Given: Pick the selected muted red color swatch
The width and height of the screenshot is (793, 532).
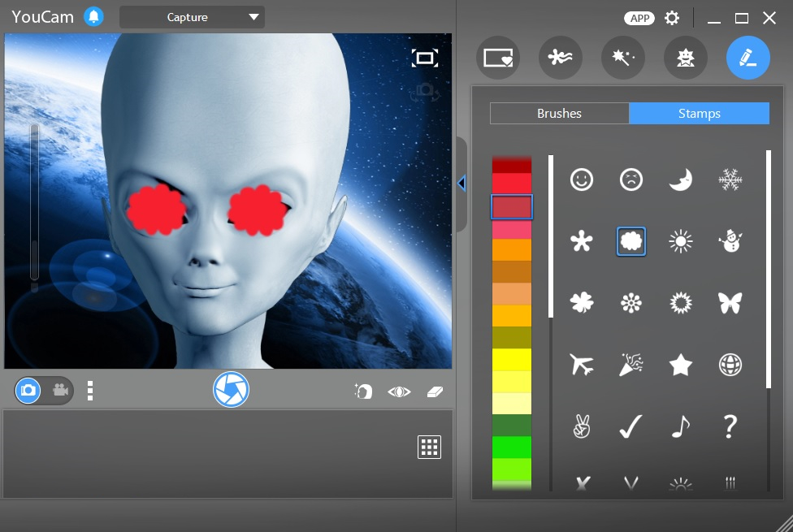Looking at the screenshot, I should pos(512,207).
